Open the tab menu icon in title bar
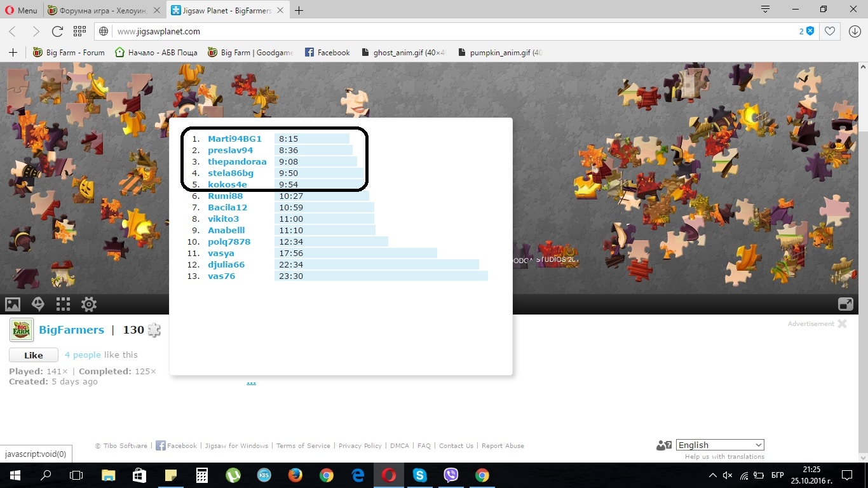This screenshot has height=488, width=868. pyautogui.click(x=765, y=10)
